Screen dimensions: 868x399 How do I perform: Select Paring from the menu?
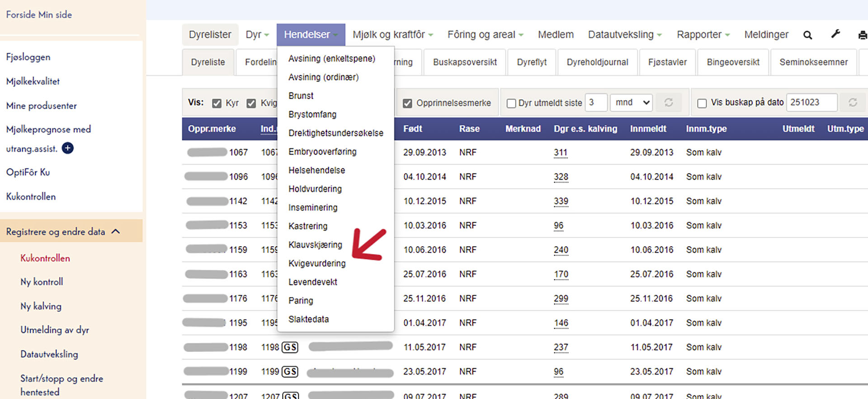pos(301,300)
